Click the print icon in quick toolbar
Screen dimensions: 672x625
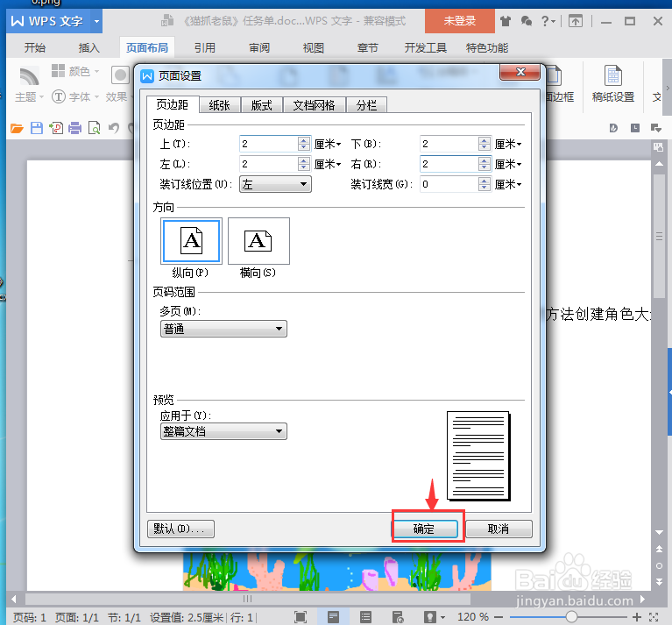coord(75,128)
